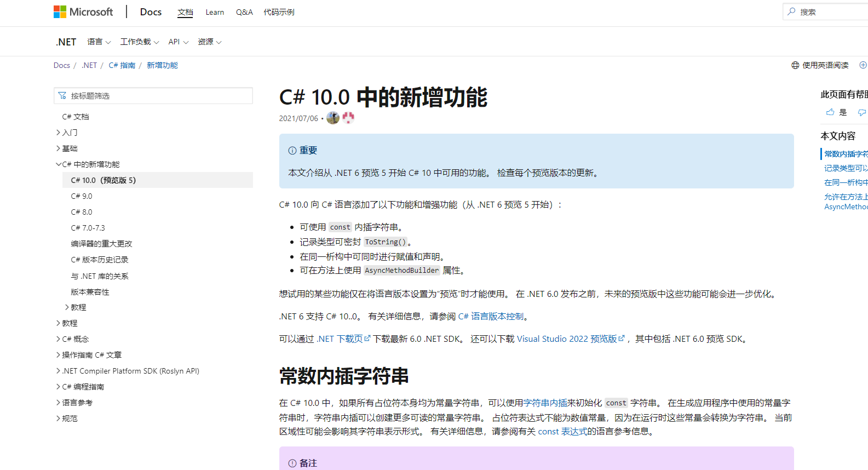Jump to the 在同一析构中 entry in page contents

(846, 182)
